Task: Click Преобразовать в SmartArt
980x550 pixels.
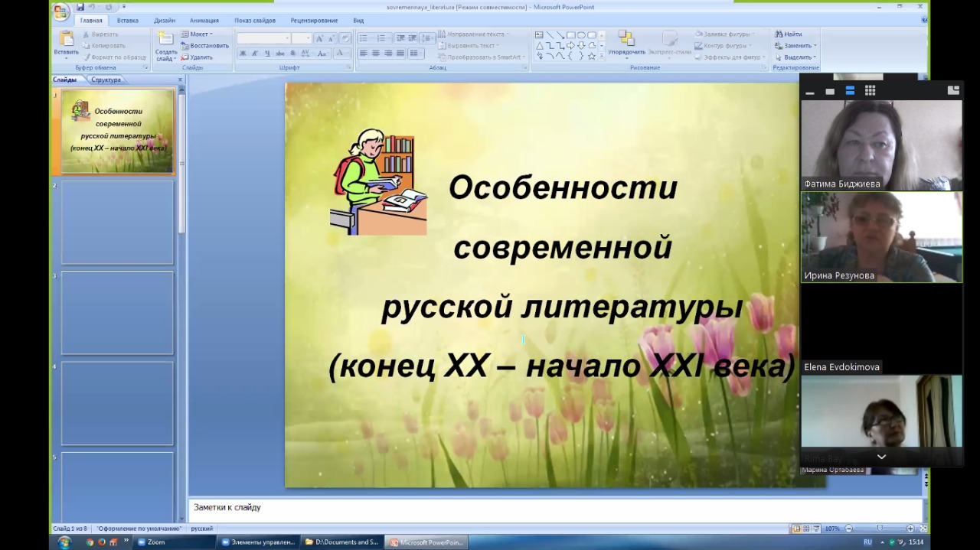Action: coord(481,57)
